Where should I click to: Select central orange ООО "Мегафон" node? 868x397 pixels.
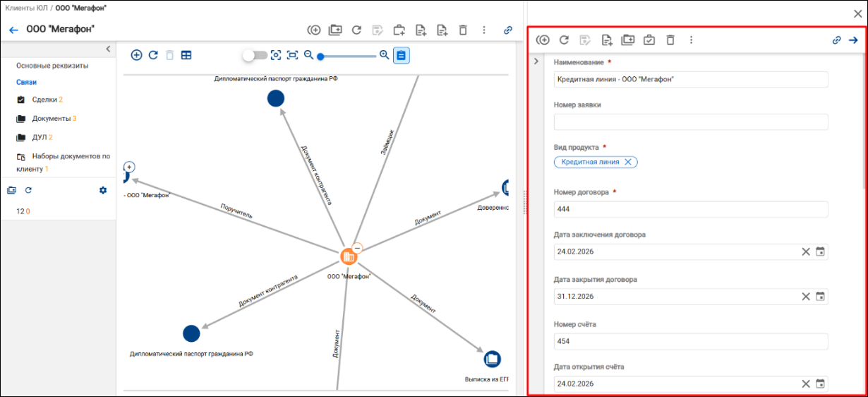pos(348,258)
